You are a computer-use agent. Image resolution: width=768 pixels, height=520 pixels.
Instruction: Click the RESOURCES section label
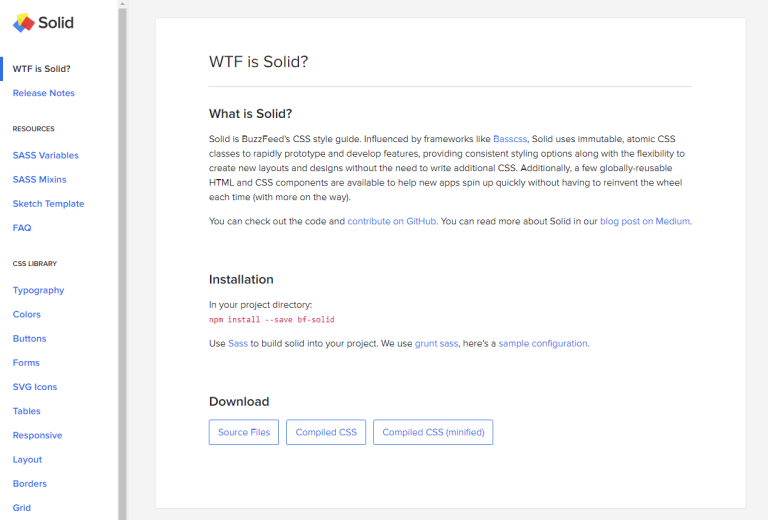[34, 129]
